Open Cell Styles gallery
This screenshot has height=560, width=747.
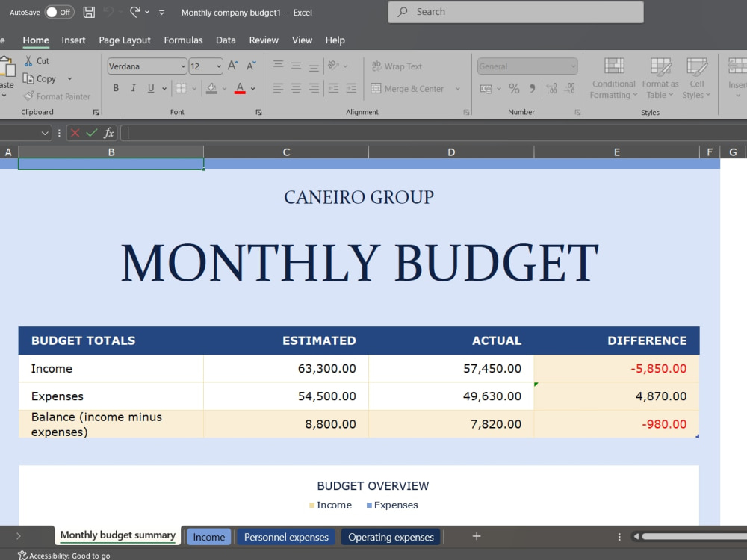(x=696, y=78)
